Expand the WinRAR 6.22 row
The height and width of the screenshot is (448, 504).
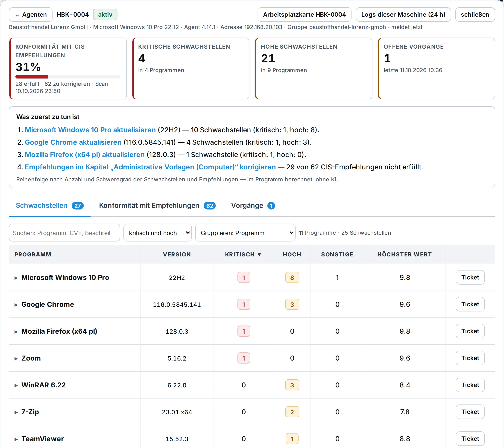[x=16, y=385]
